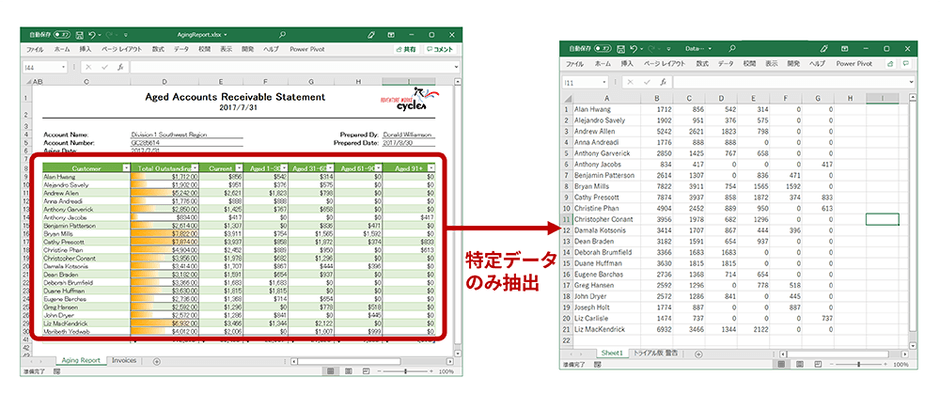This screenshot has width=940, height=396.
Task: Click Undo arrow in AgingReport window
Action: tap(91, 35)
